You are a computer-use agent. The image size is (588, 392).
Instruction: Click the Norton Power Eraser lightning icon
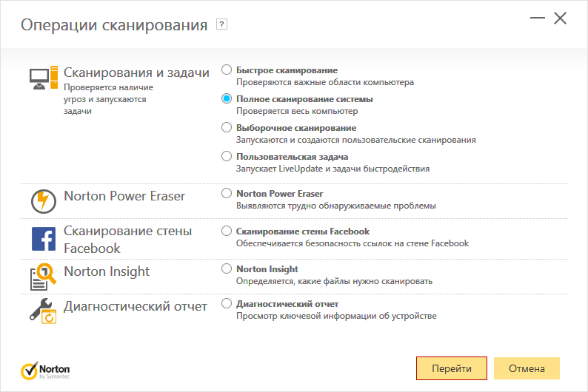tap(44, 201)
